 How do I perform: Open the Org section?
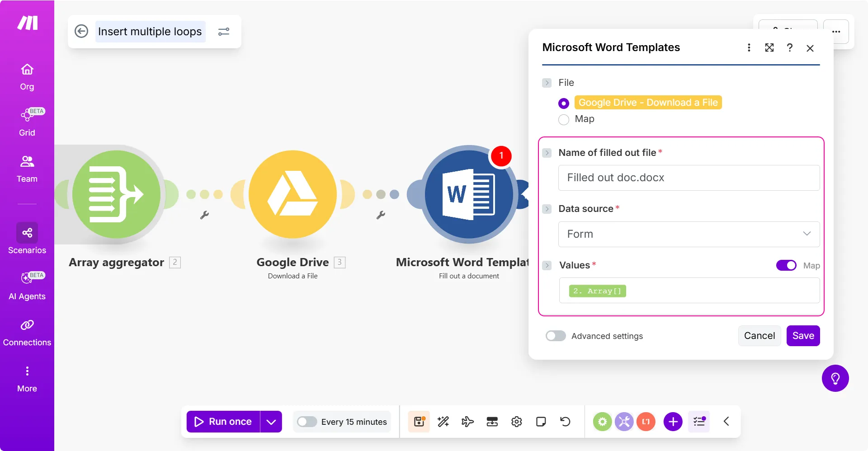pyautogui.click(x=27, y=77)
